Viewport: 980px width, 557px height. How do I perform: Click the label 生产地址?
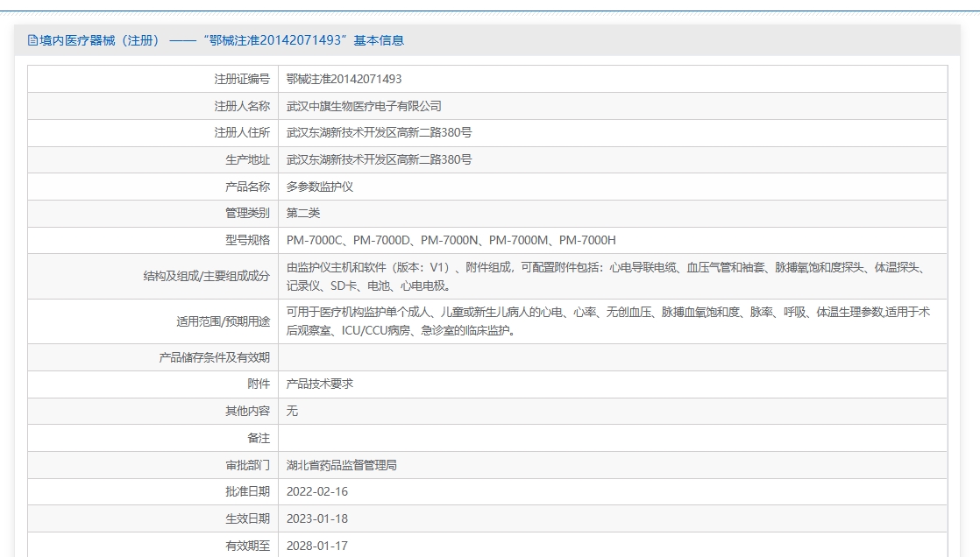click(247, 160)
